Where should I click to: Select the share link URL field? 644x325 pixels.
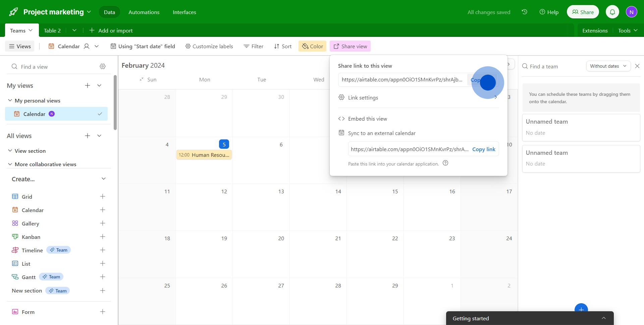click(402, 79)
